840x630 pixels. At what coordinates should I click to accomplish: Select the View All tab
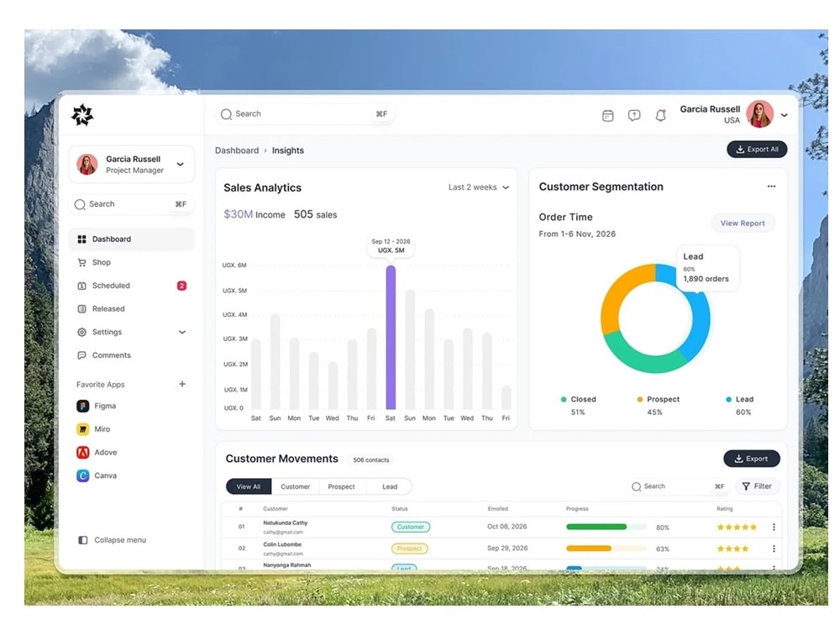click(249, 486)
